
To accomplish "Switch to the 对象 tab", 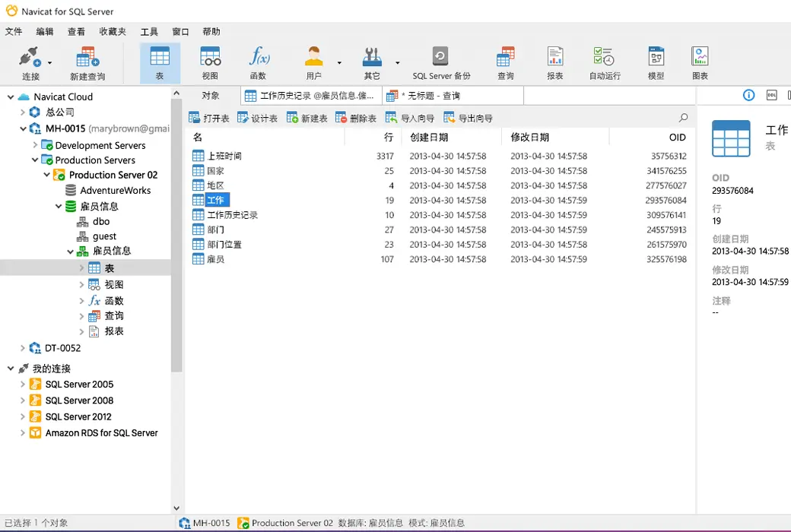I will [x=211, y=95].
